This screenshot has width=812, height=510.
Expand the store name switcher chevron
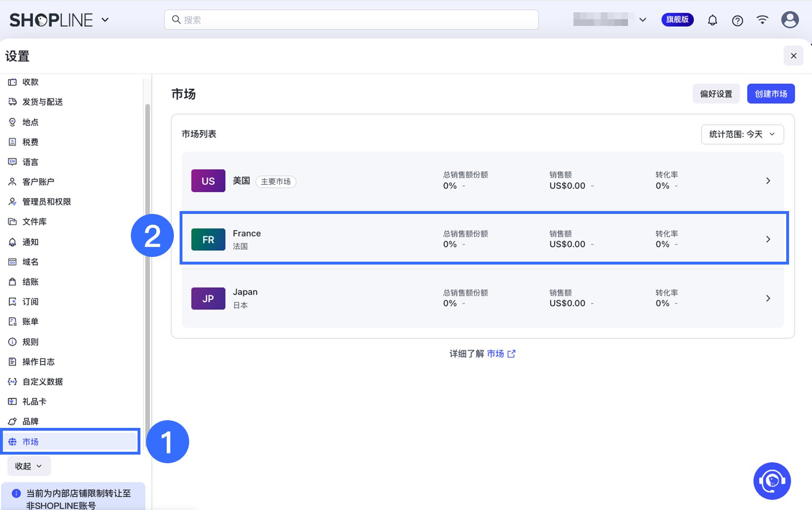point(643,20)
